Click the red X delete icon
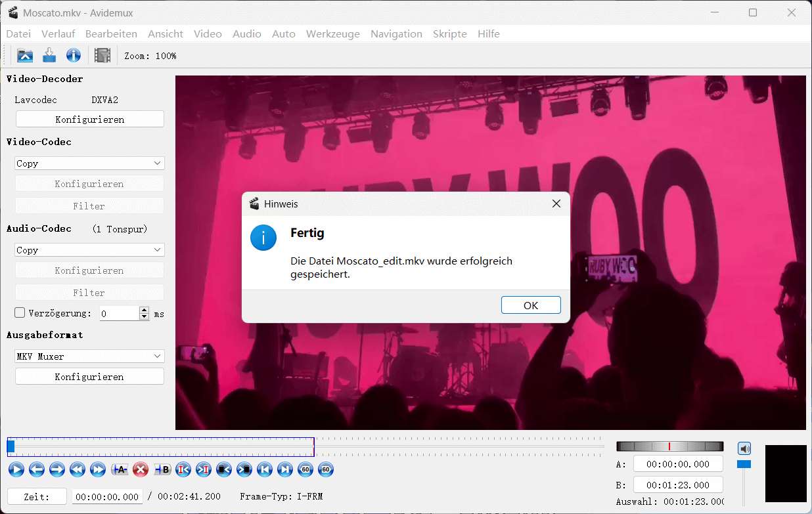The width and height of the screenshot is (812, 514). [140, 469]
